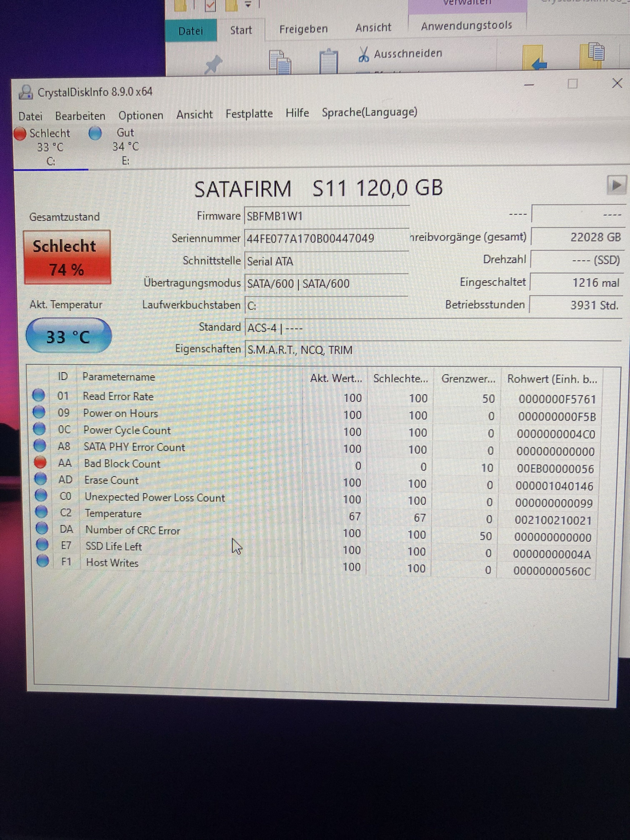Screen dimensions: 630x840
Task: Open the Sprache(Language) menu
Action: click(369, 112)
